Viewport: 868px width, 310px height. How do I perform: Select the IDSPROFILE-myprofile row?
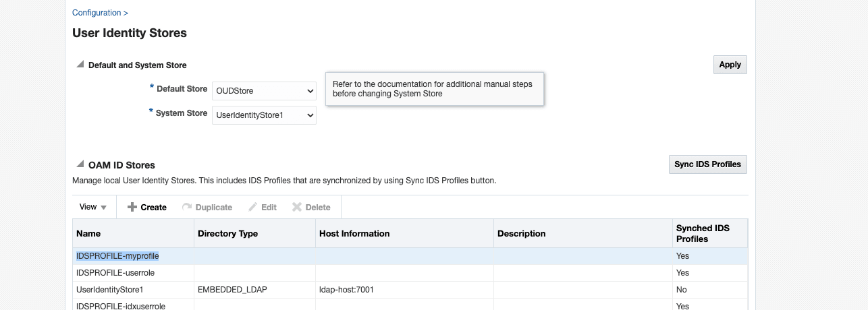(x=117, y=256)
